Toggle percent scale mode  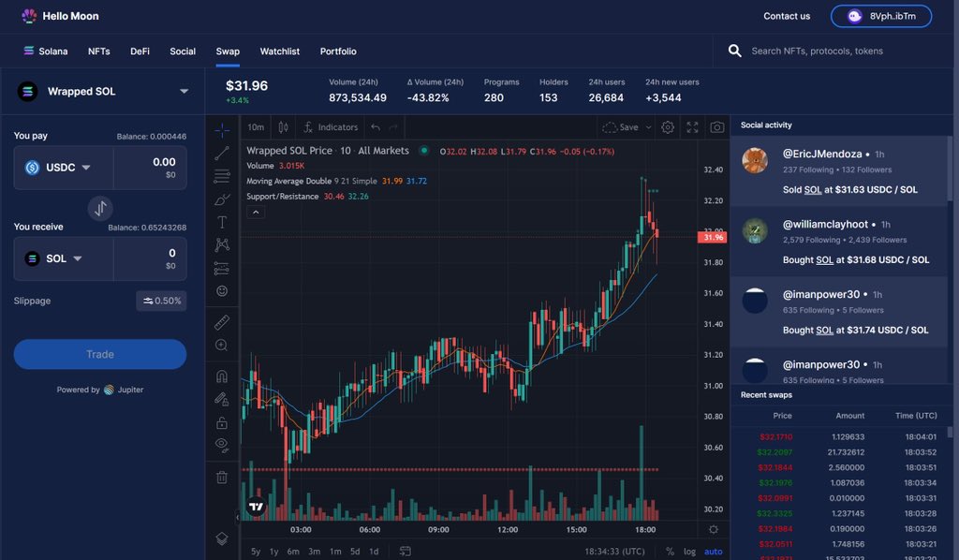coord(670,552)
